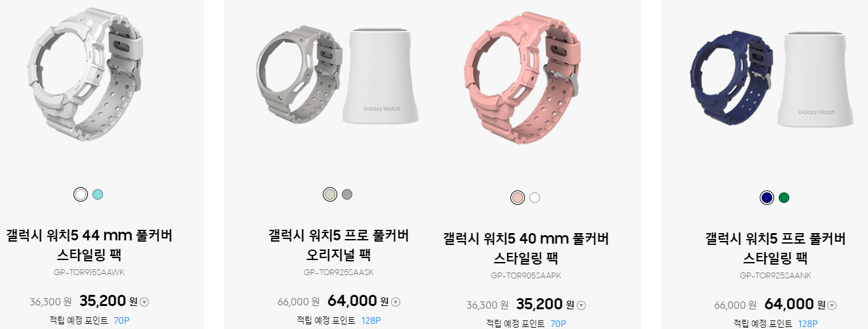
Task: Select white color swatch for 44 mm pack
Action: click(x=81, y=194)
